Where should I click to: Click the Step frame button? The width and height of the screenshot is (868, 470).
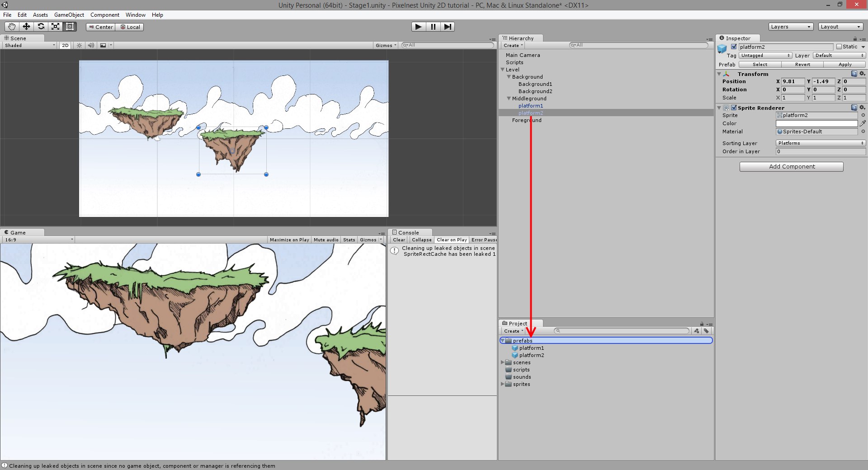[447, 27]
